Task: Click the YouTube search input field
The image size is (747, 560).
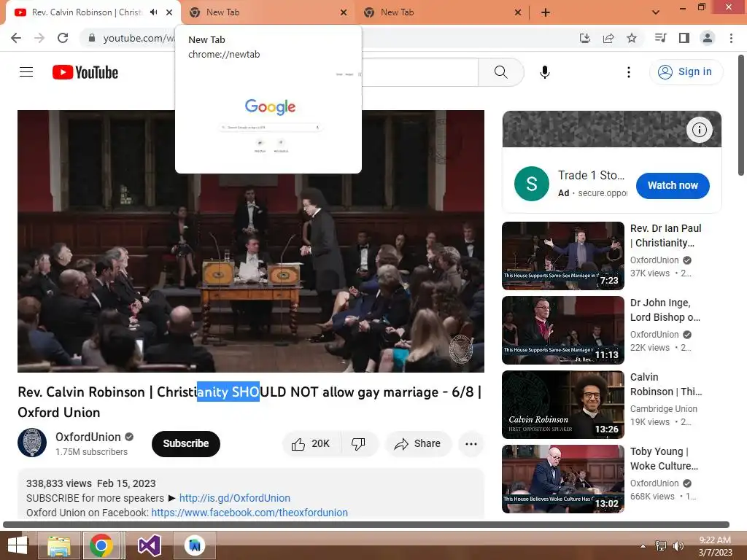Action: coord(419,72)
